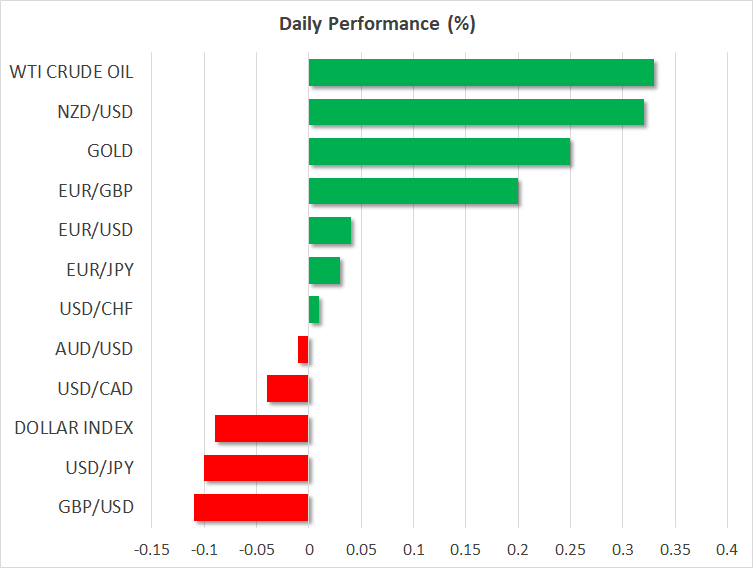The image size is (753, 568).
Task: Click the tiny USD/CHF bar
Action: (314, 309)
